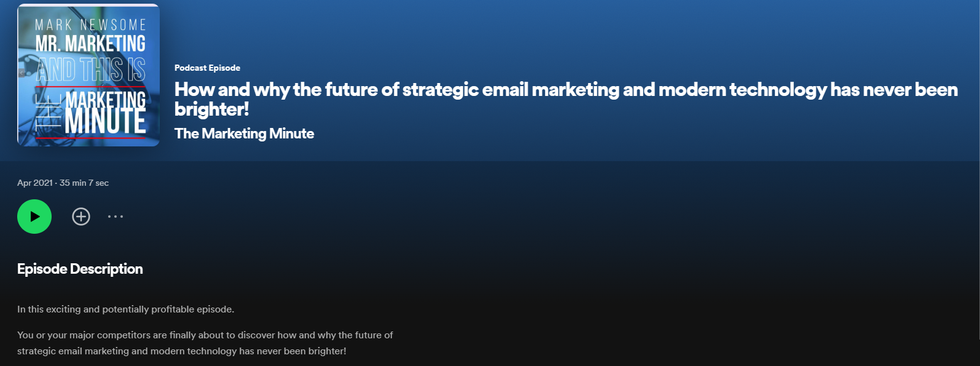Begin playing the email marketing episode

34,217
